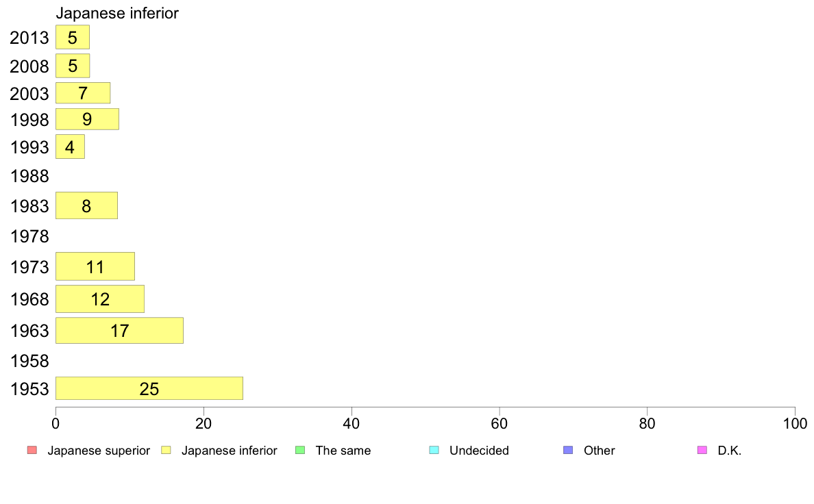Click the yellow Japanese inferior legend swatch

[165, 450]
